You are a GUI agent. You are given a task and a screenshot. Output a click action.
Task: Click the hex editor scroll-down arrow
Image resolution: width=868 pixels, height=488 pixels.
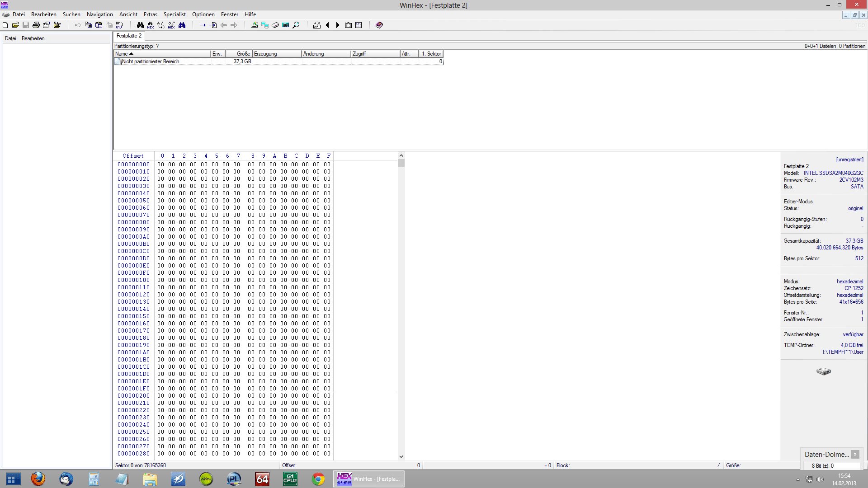click(x=401, y=457)
